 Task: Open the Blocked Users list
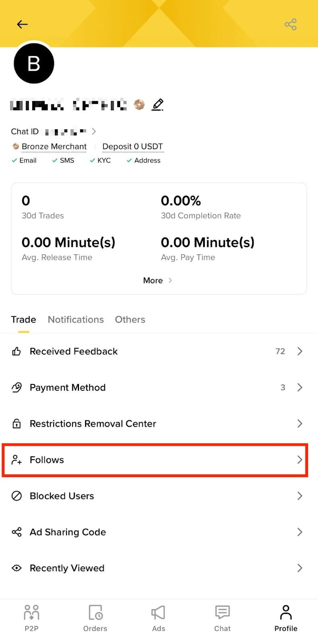point(62,496)
